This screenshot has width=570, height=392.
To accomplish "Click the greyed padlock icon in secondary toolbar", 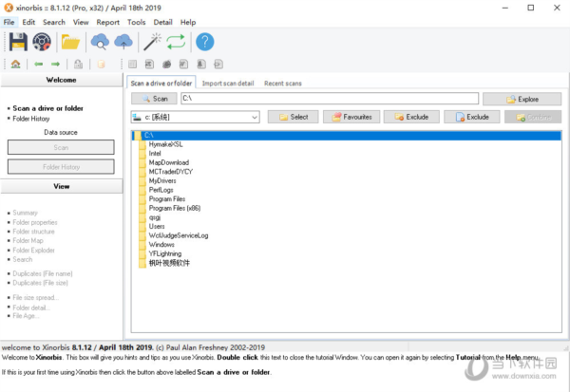I will click(x=78, y=65).
